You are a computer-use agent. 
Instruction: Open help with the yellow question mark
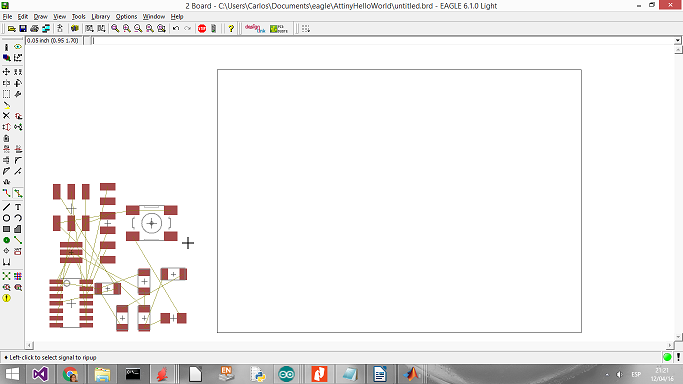pyautogui.click(x=231, y=29)
